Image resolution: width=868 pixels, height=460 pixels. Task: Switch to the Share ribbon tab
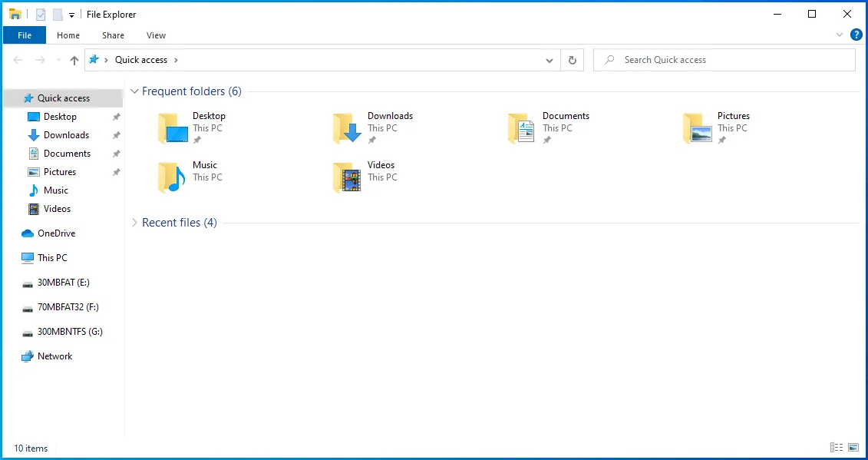pos(113,35)
